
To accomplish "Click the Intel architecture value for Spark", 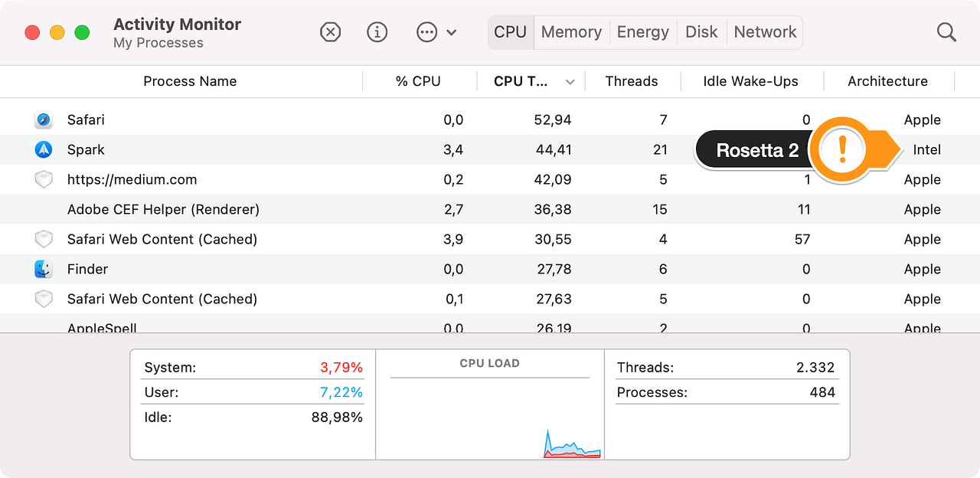I will point(926,150).
